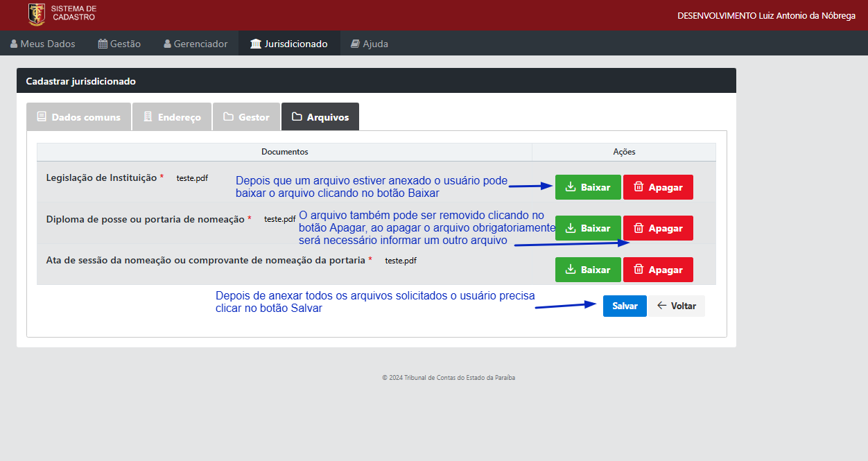Click the folder icon on Gestor tab
Image resolution: width=868 pixels, height=461 pixels.
(228, 116)
